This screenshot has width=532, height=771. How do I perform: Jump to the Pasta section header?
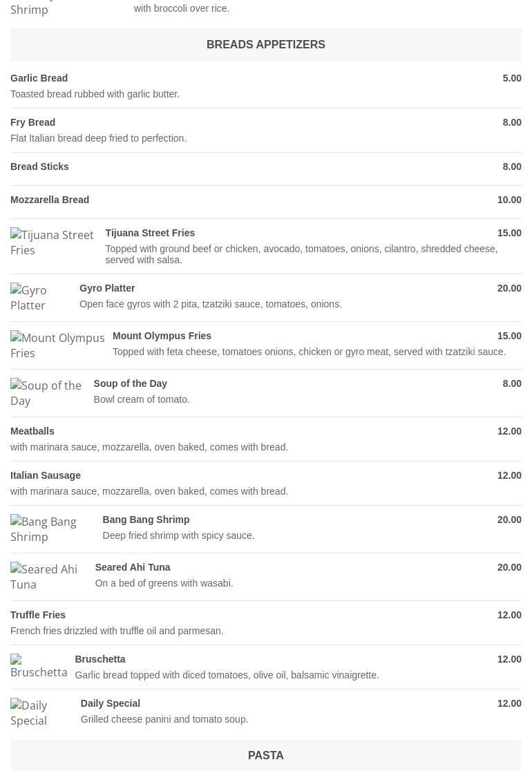click(265, 755)
